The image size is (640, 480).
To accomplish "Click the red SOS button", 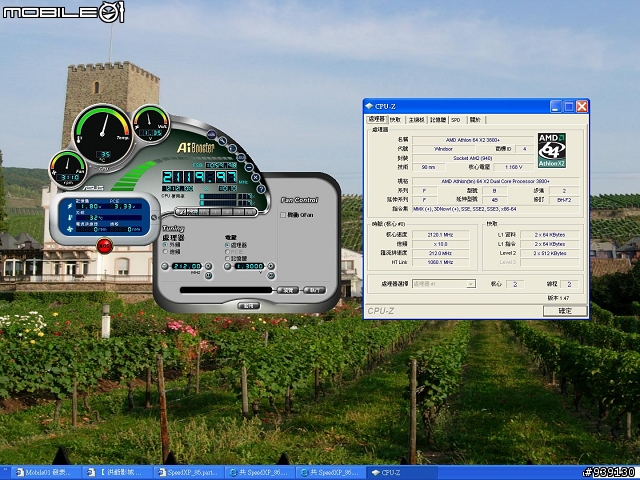I will [x=104, y=246].
